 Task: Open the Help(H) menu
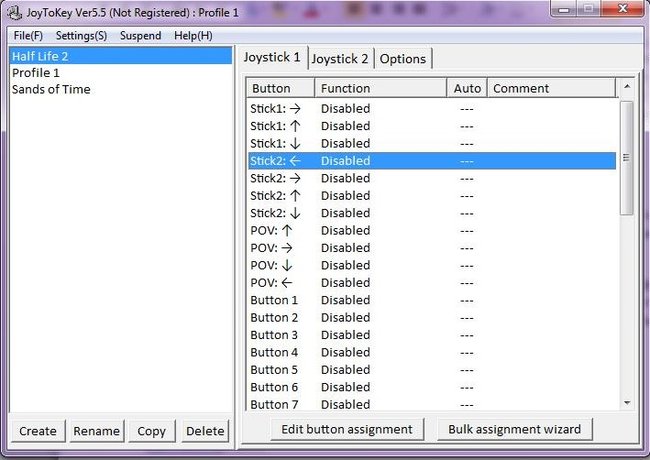point(193,36)
